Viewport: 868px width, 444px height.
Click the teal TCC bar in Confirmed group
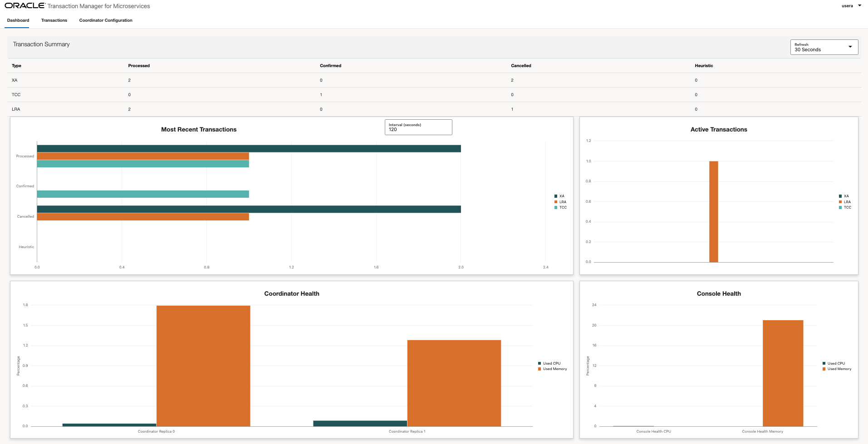143,194
